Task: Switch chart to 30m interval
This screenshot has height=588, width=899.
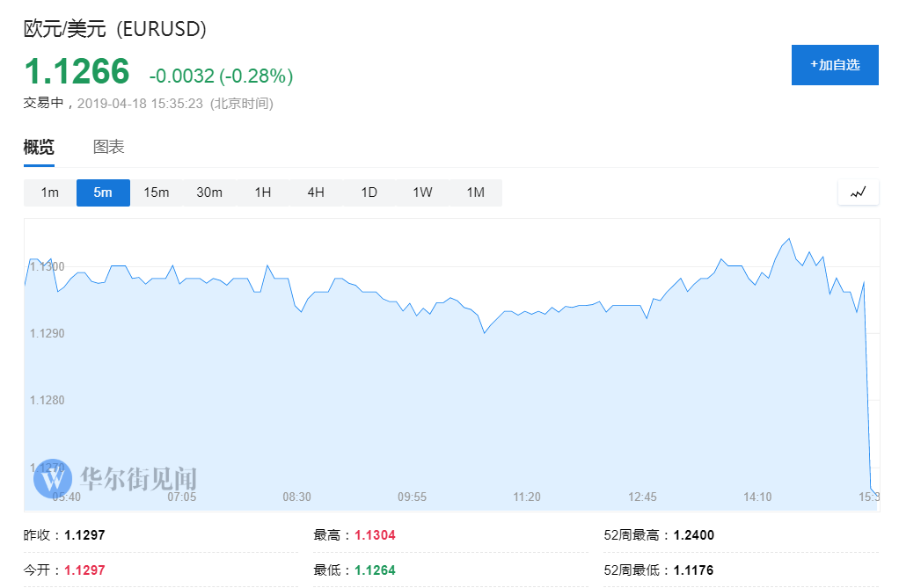Action: (209, 192)
